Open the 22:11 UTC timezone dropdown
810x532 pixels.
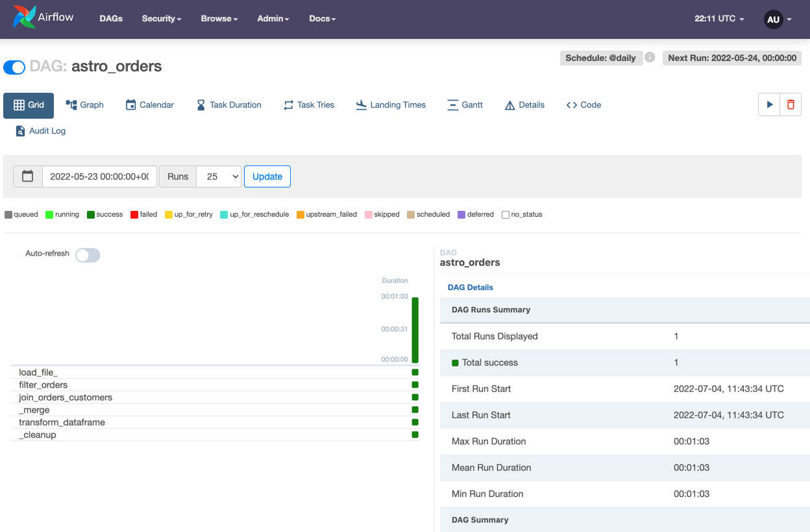point(719,19)
